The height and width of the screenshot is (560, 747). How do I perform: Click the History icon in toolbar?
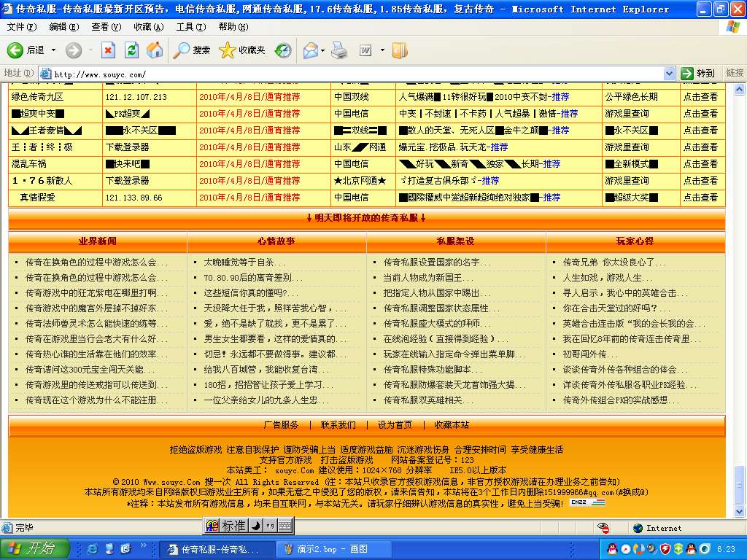[283, 50]
